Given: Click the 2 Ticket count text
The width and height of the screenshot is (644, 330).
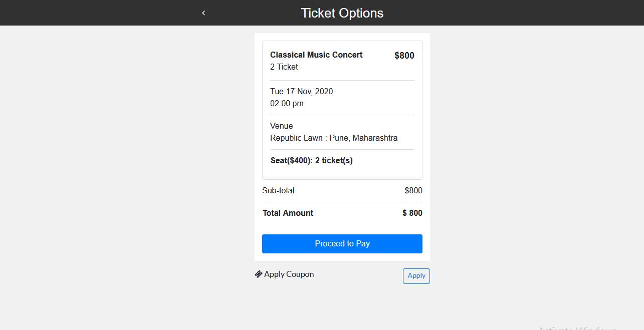Looking at the screenshot, I should pyautogui.click(x=284, y=67).
